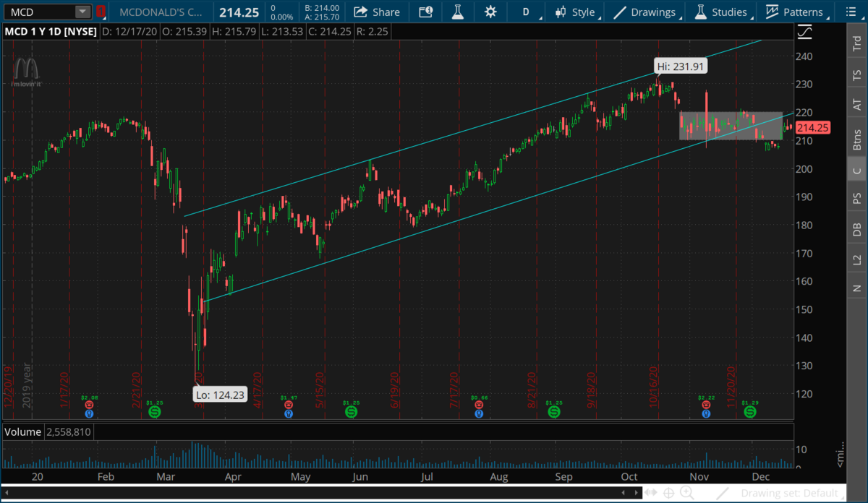Viewport: 868px width, 503px height.
Task: Switch to the TS sidebar tab
Action: click(x=857, y=74)
